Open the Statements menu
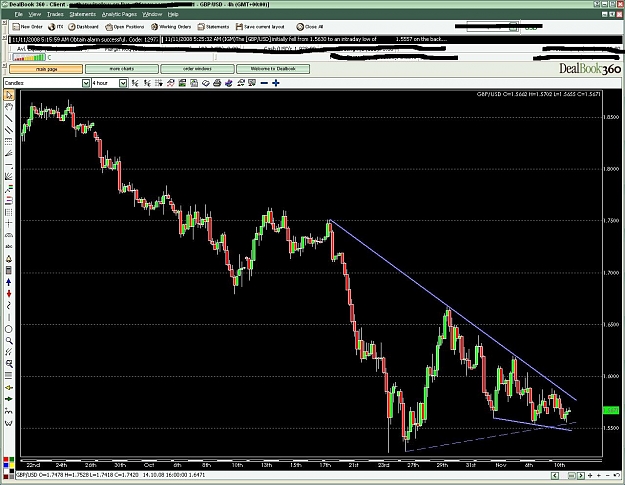The width and height of the screenshot is (625, 485). [83, 14]
